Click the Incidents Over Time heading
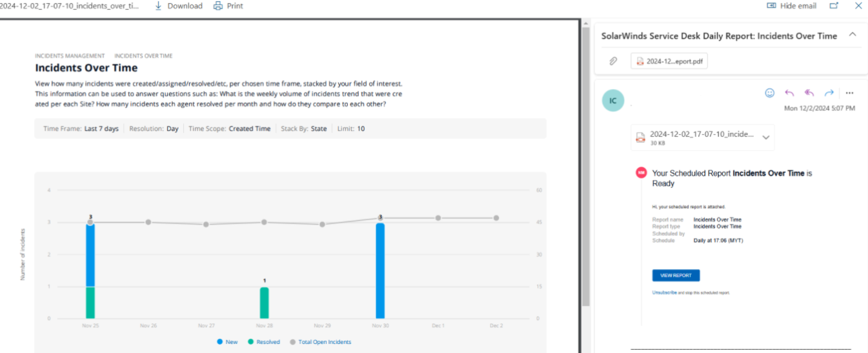This screenshot has height=353, width=868. pos(86,68)
